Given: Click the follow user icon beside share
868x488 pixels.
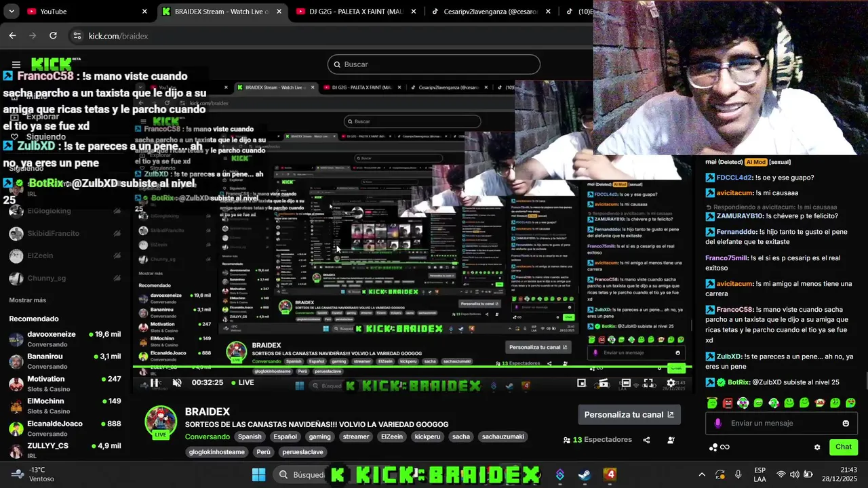Looking at the screenshot, I should click(671, 440).
